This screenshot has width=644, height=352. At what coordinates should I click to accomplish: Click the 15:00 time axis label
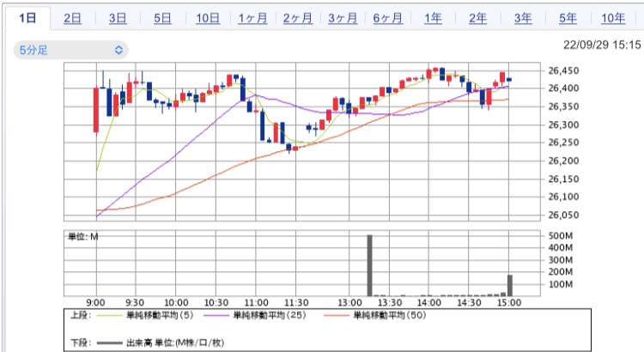pos(509,303)
